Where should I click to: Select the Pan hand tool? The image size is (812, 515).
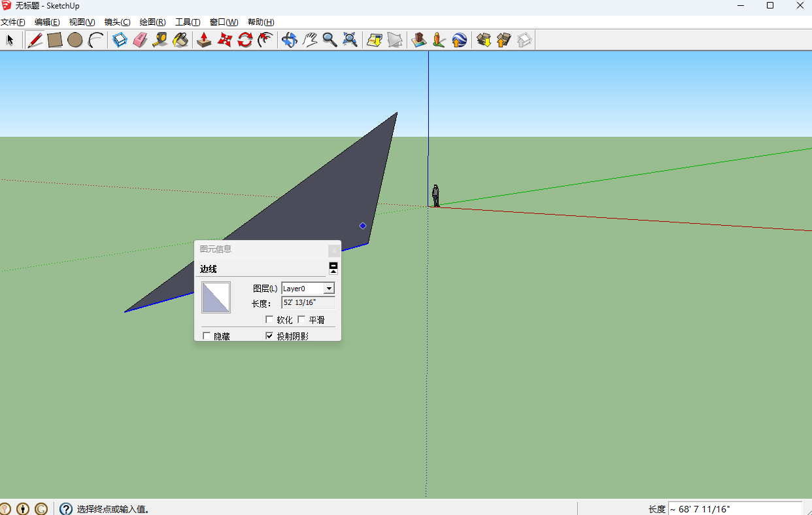pyautogui.click(x=309, y=40)
